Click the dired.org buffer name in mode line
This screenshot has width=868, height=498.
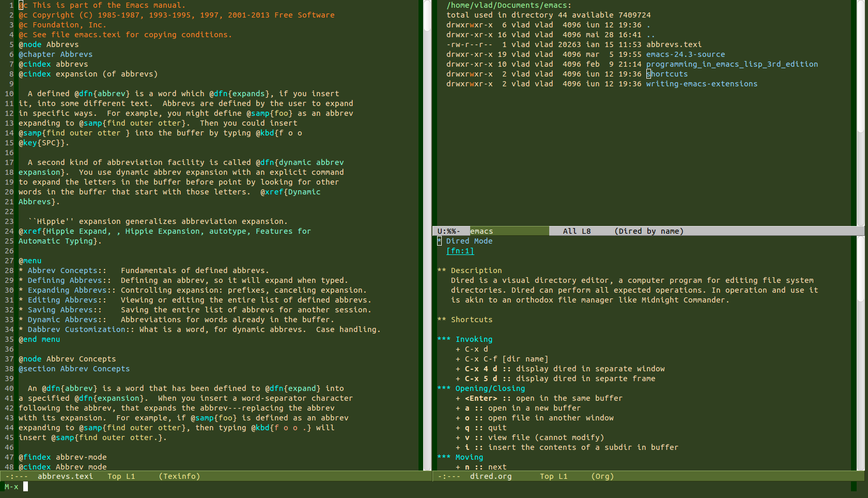tap(491, 476)
